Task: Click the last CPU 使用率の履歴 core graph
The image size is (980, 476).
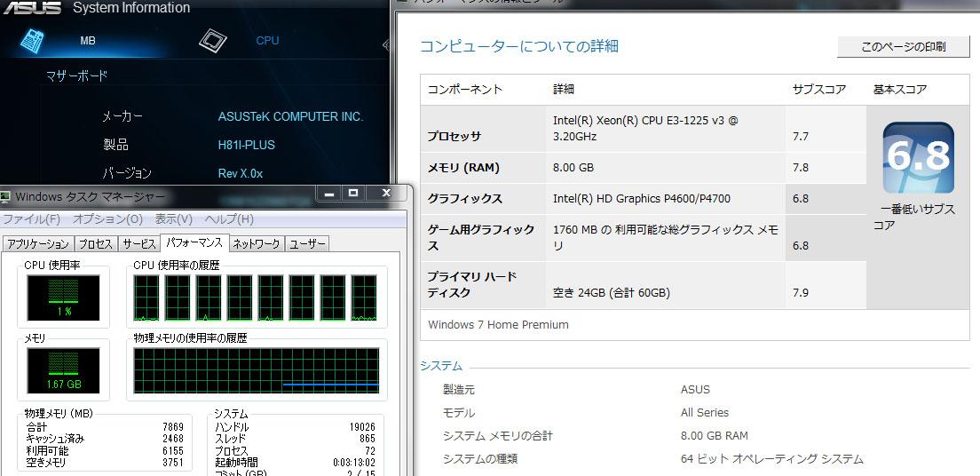Action: point(364,297)
